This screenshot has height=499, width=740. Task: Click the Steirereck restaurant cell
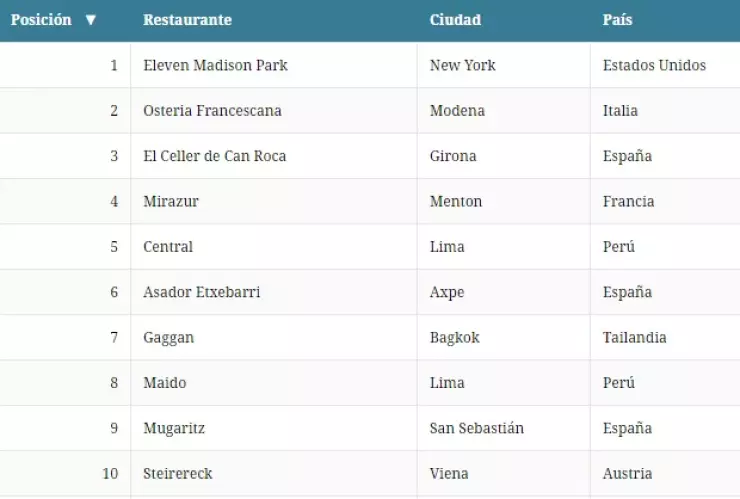[x=178, y=474]
